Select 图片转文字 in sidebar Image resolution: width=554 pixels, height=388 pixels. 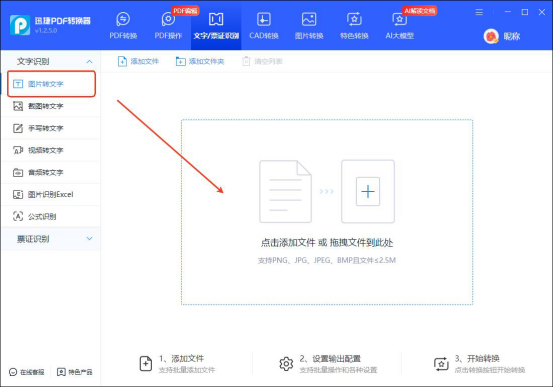click(x=52, y=84)
